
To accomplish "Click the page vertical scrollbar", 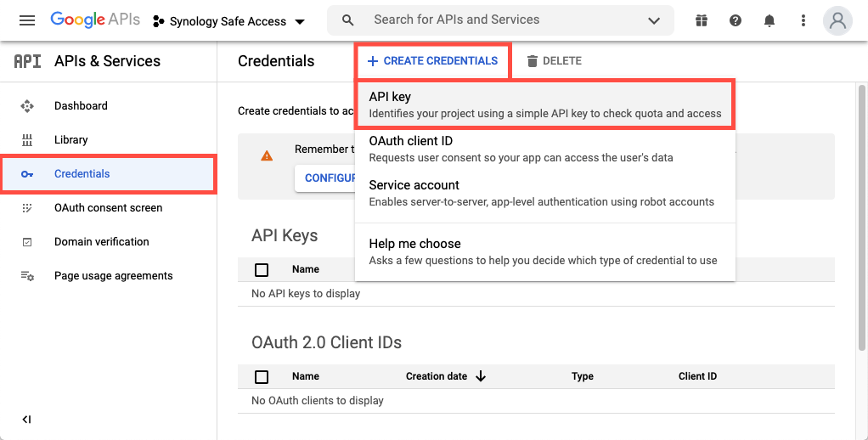I will 861,217.
